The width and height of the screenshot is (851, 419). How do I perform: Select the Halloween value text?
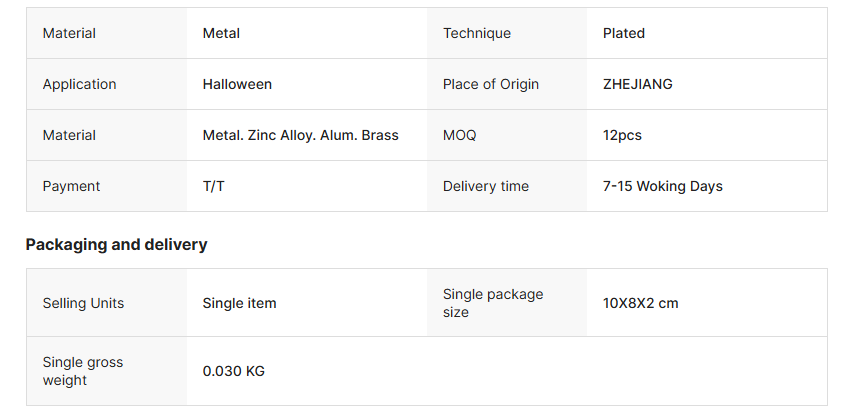[237, 84]
